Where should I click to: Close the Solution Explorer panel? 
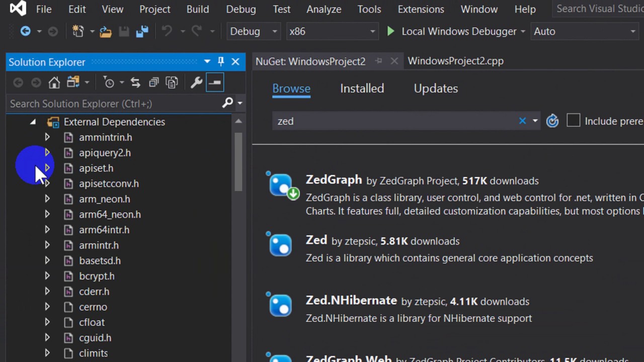point(235,62)
